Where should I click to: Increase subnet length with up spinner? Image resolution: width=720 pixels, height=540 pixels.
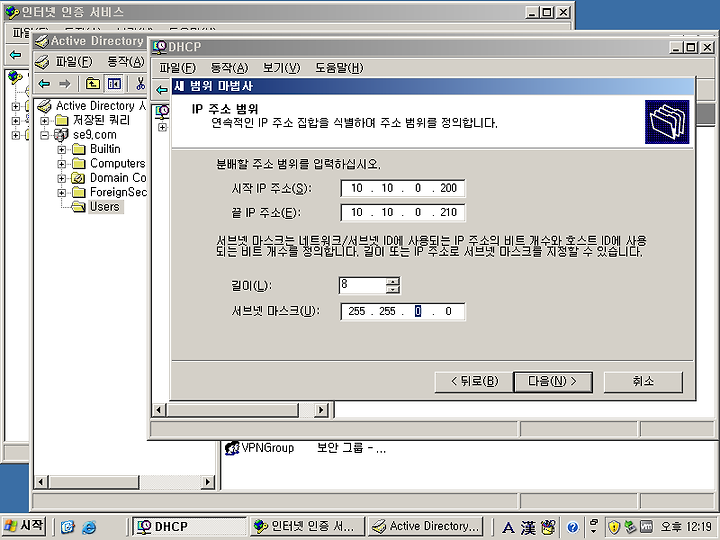click(393, 281)
